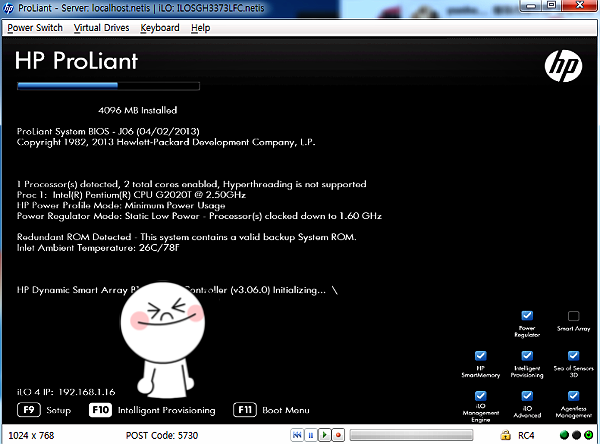Close the ProLiant console window
This screenshot has width=600, height=444.
[x=579, y=6]
